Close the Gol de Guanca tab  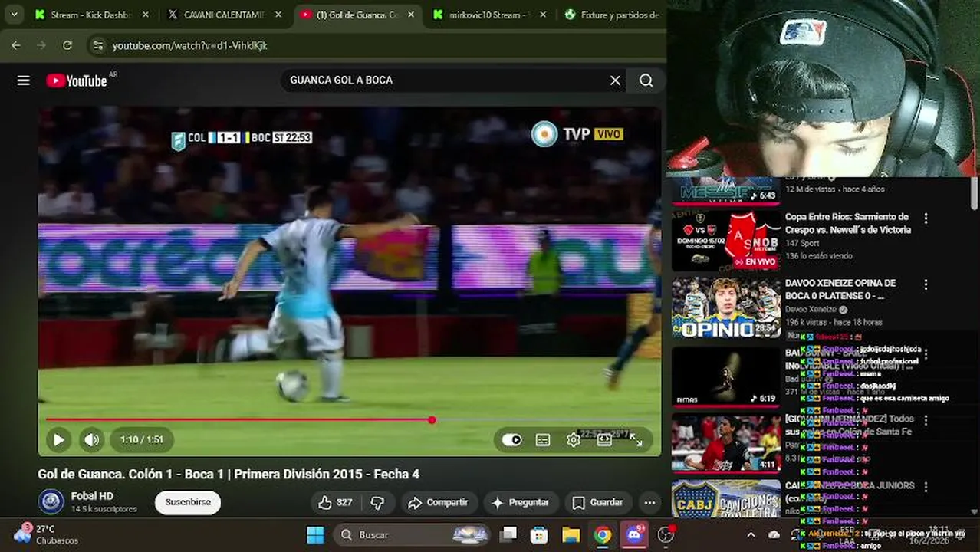click(x=412, y=15)
